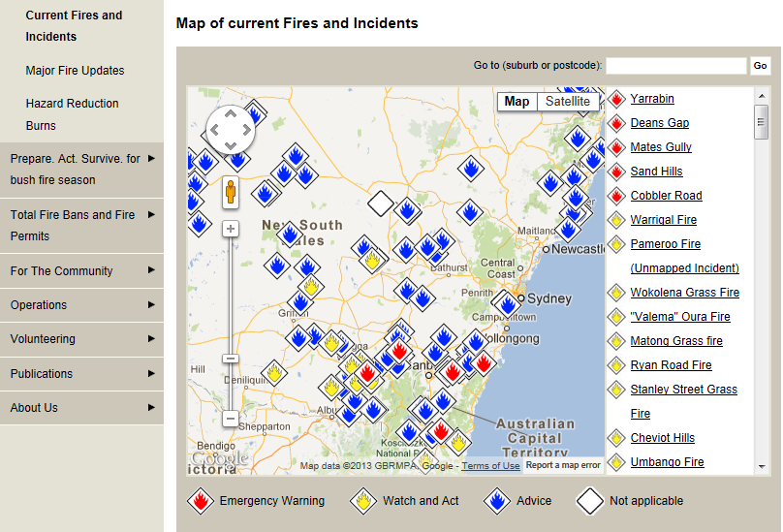This screenshot has width=783, height=532.
Task: Open the Matong Grass fire link
Action: (676, 341)
